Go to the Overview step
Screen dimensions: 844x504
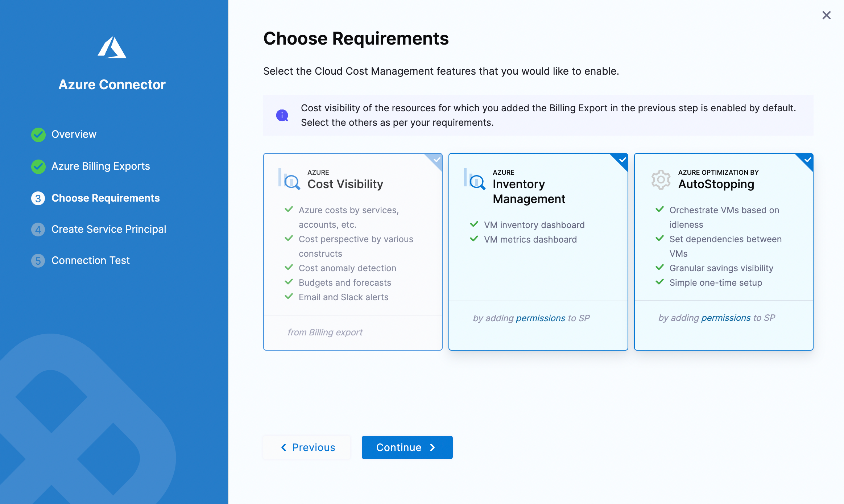74,135
